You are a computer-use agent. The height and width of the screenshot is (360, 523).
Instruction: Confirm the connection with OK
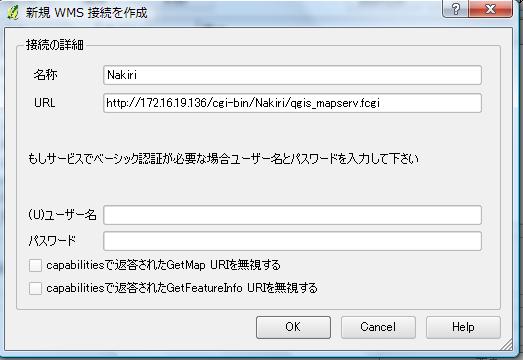tap(293, 327)
